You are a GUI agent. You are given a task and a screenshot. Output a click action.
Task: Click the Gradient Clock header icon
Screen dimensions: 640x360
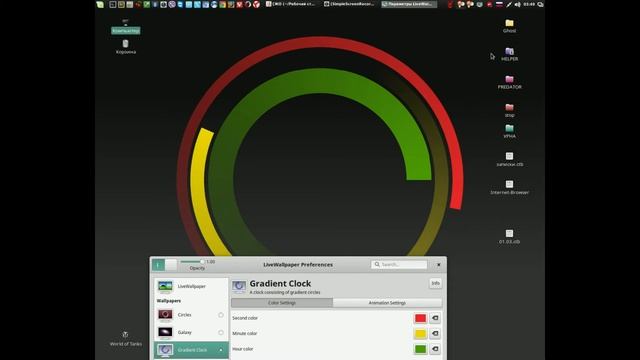(239, 287)
